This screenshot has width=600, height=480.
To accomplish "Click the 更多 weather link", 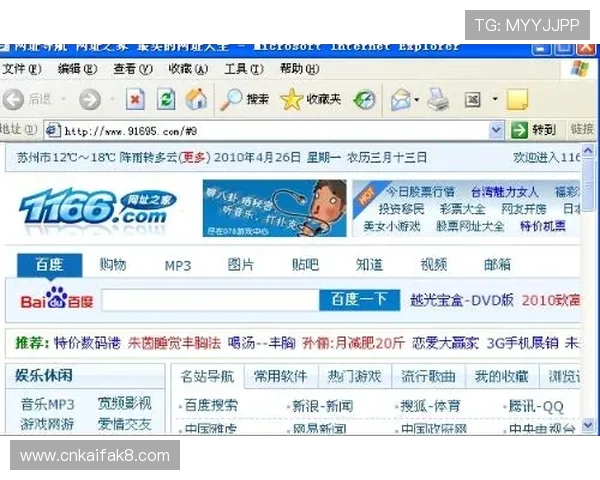I will point(195,157).
